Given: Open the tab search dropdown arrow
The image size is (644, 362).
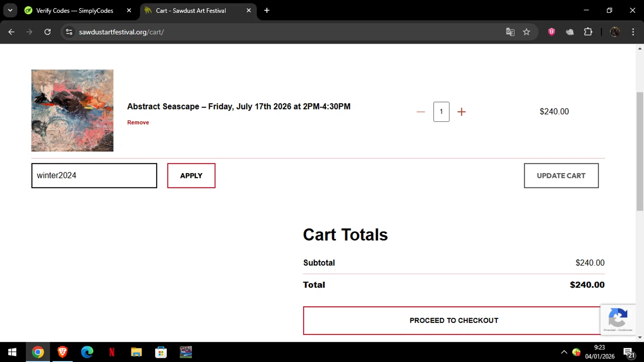Looking at the screenshot, I should coord(10,10).
